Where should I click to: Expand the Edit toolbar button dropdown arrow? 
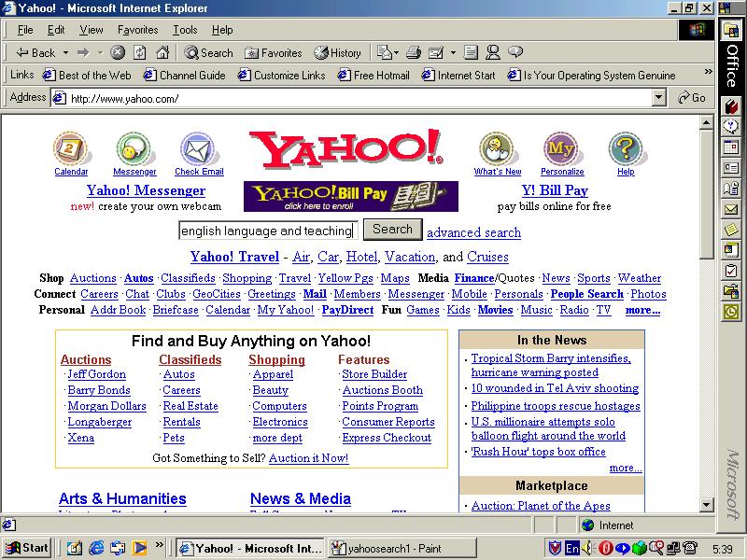[453, 53]
